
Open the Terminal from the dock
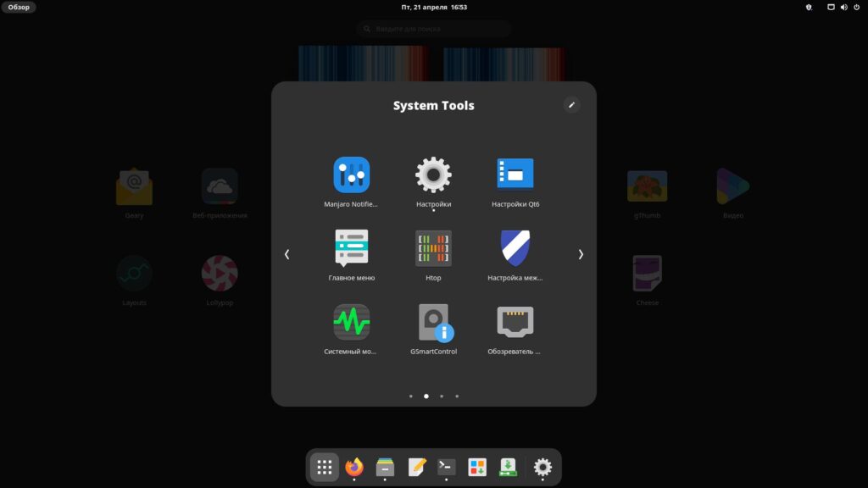click(446, 467)
